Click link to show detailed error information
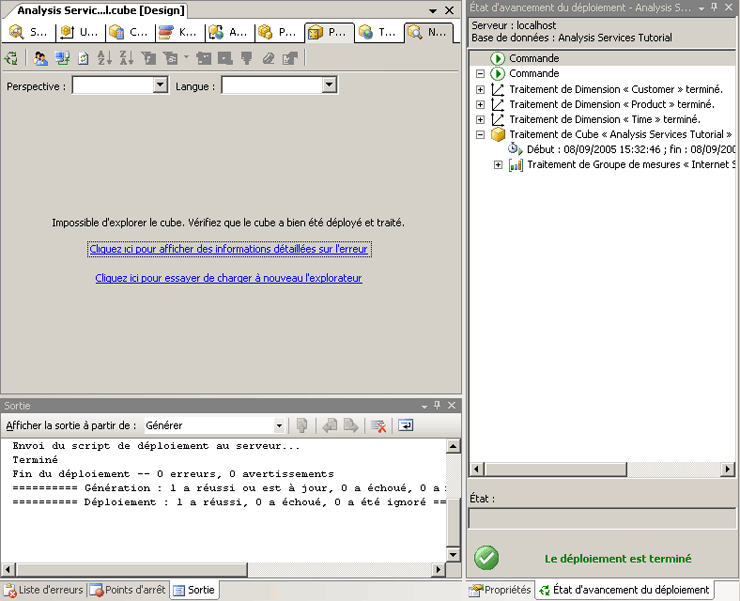The width and height of the screenshot is (740, 601). 229,249
